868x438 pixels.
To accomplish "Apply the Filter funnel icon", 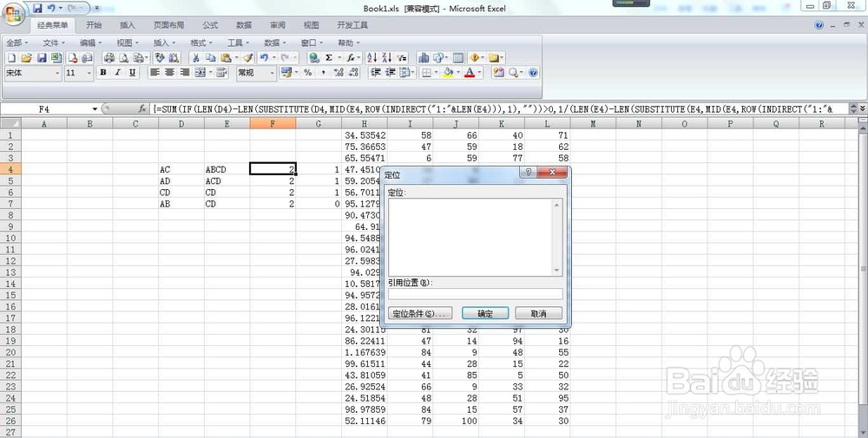I will tap(401, 57).
